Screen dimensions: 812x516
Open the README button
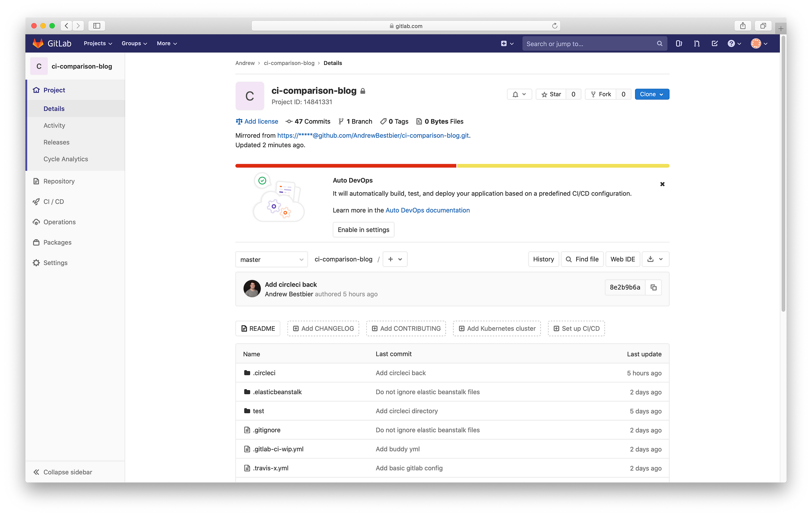pyautogui.click(x=258, y=329)
